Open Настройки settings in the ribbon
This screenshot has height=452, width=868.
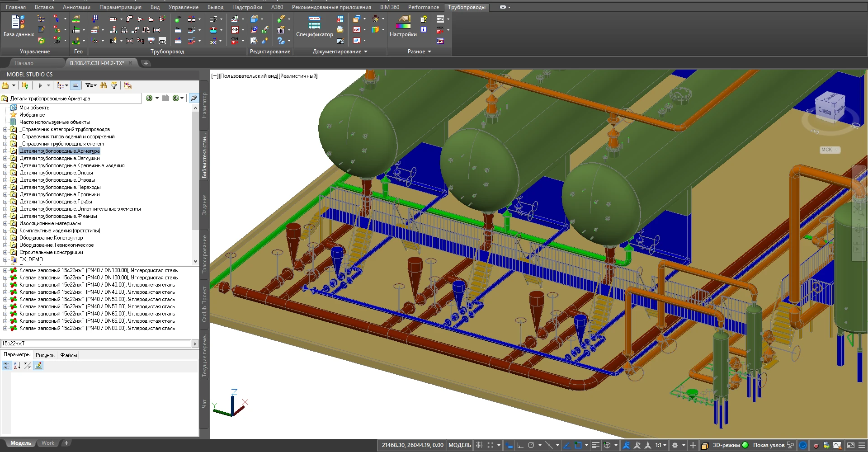click(x=403, y=26)
